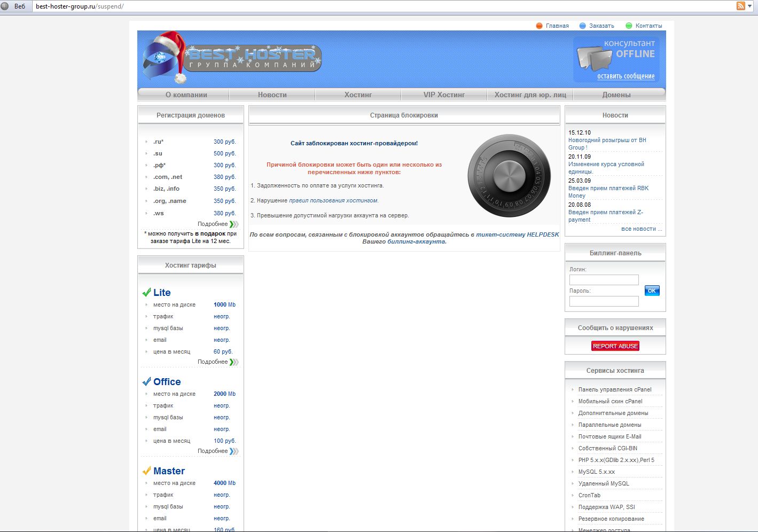
Task: Click the green checkmark beside Lite
Action: coord(146,292)
